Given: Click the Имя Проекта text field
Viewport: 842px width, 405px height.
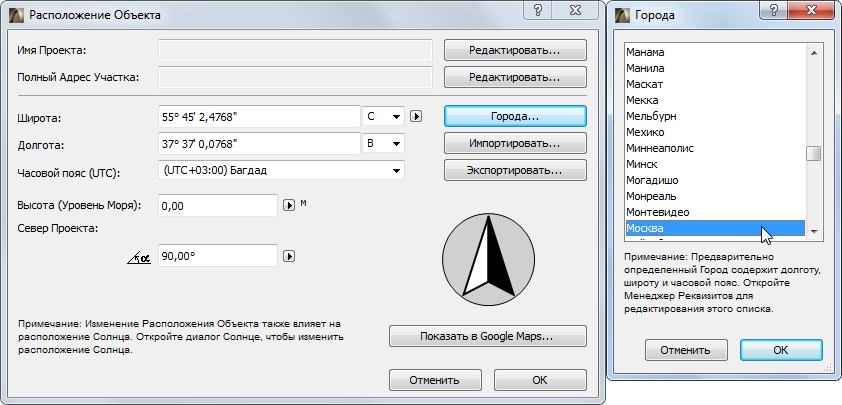Looking at the screenshot, I should pyautogui.click(x=295, y=50).
